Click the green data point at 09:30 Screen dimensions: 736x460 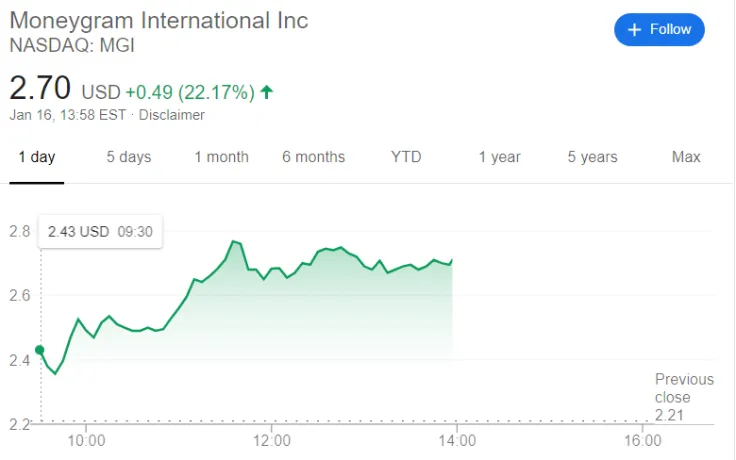pyautogui.click(x=40, y=350)
